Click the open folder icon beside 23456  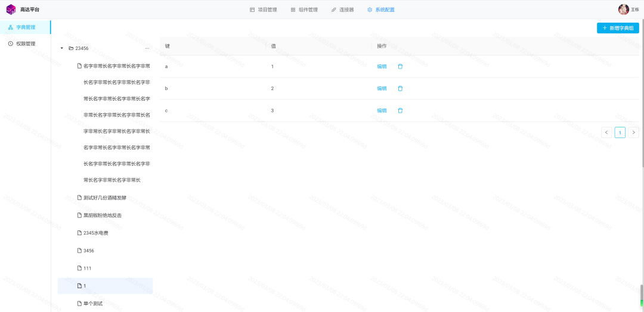pyautogui.click(x=71, y=48)
